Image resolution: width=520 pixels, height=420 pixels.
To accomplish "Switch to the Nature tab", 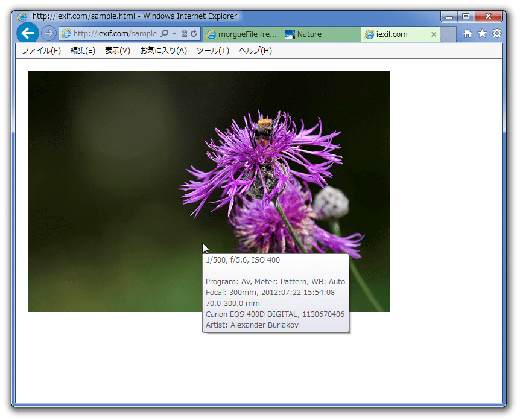I will point(322,34).
